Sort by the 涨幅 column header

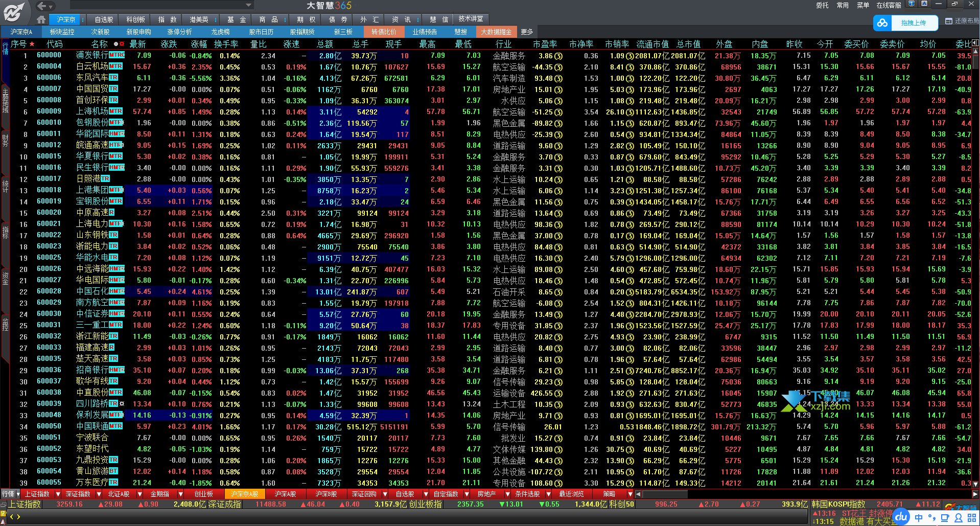[x=199, y=44]
